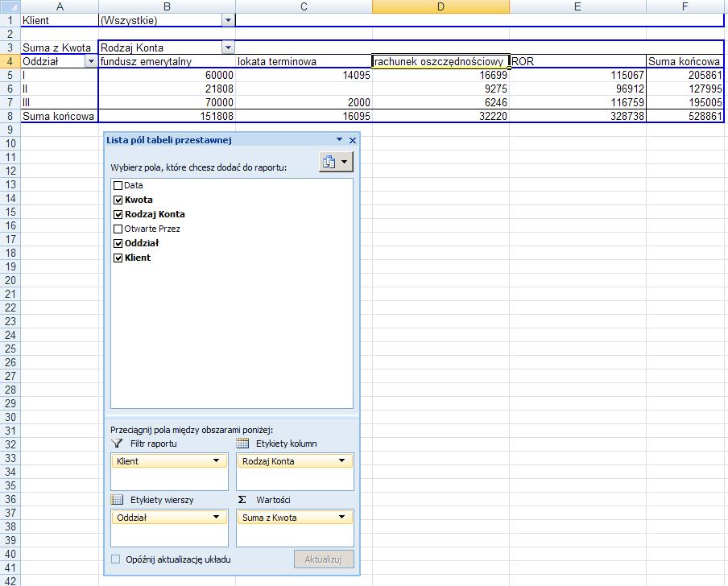Open the Klient filter dropdown in cell B1
728x586 pixels.
[x=228, y=20]
